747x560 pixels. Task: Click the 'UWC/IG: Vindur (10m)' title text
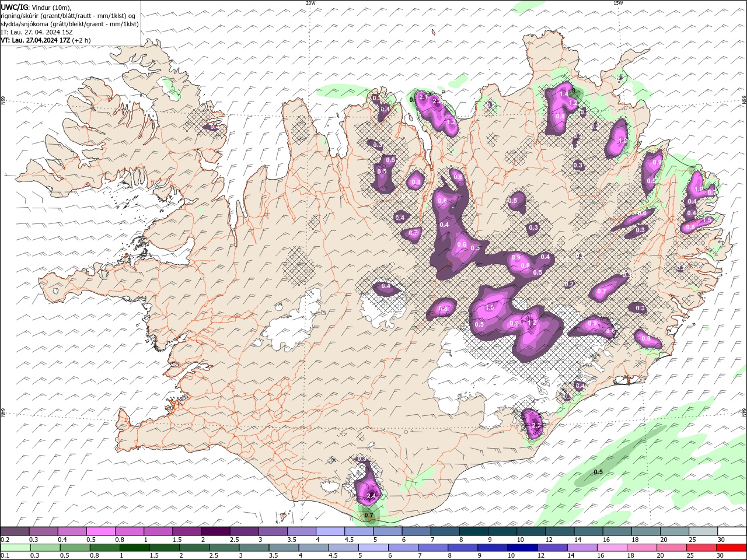(x=36, y=7)
